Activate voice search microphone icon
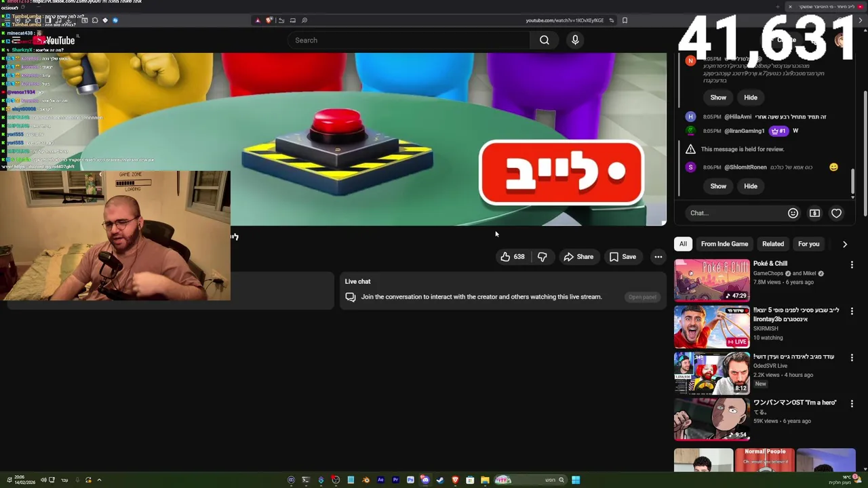 coord(575,40)
